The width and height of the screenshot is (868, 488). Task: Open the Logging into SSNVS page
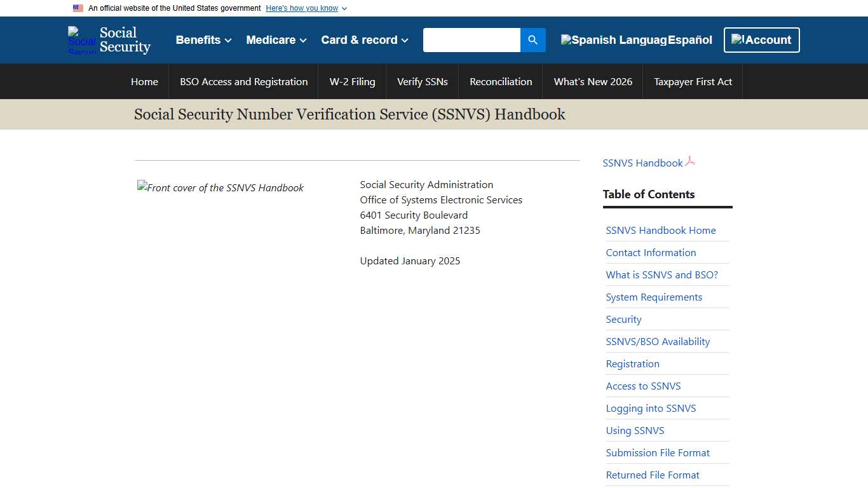(651, 408)
